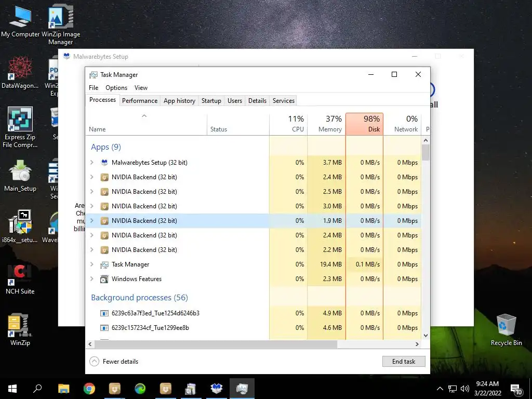Screen dimensions: 532x399
Task: Sort by Status column header
Action: point(238,124)
